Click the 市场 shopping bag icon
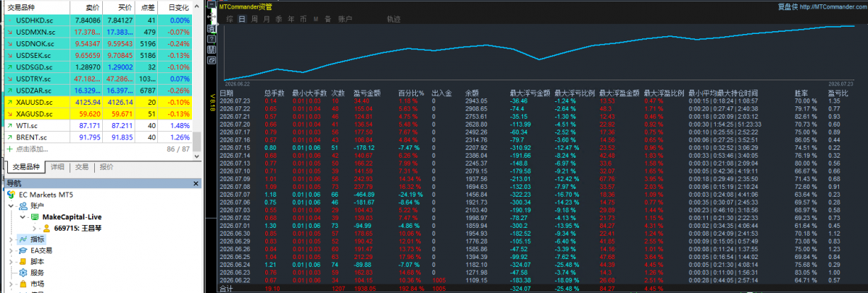Viewport: 868px width, 293px height. click(x=22, y=284)
